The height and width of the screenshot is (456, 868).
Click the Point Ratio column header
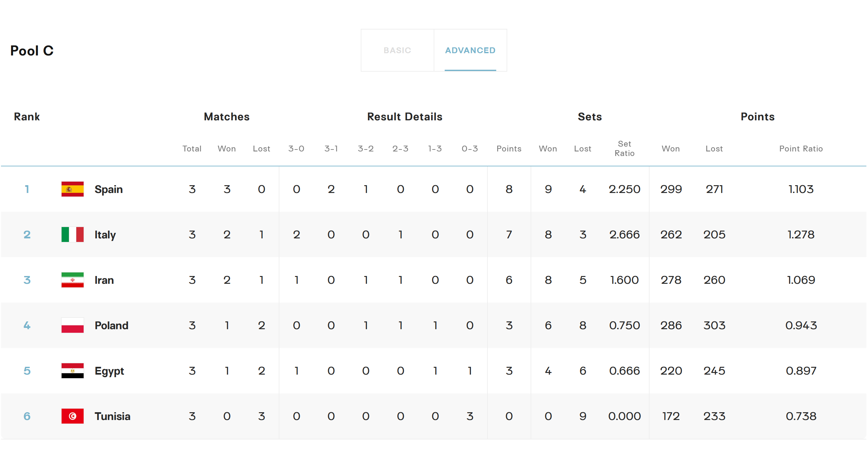tap(801, 149)
